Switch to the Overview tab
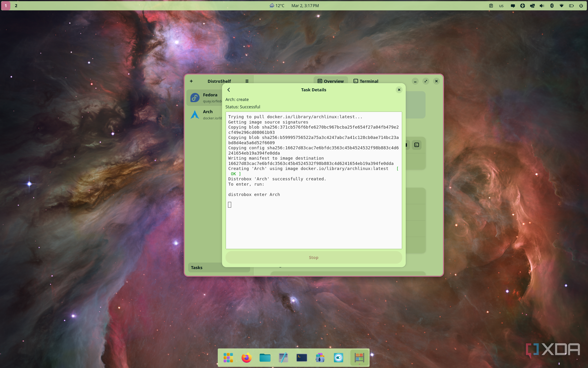The height and width of the screenshot is (368, 588). point(331,81)
